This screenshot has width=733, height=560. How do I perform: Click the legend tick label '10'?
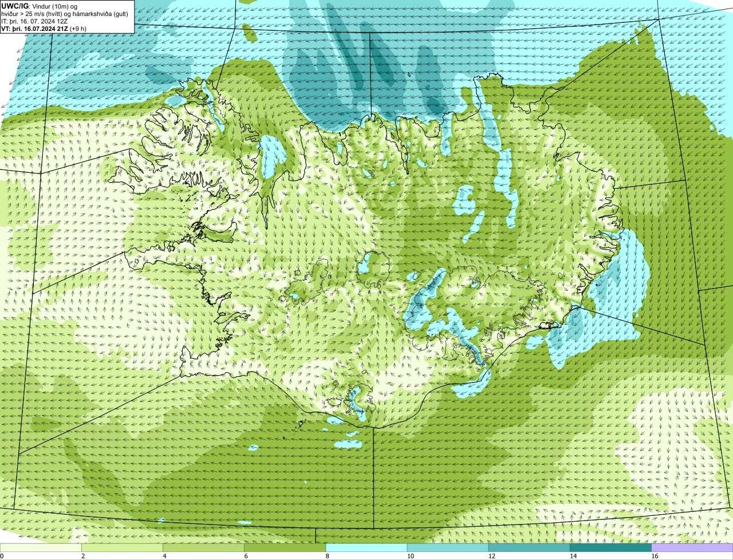pyautogui.click(x=410, y=556)
